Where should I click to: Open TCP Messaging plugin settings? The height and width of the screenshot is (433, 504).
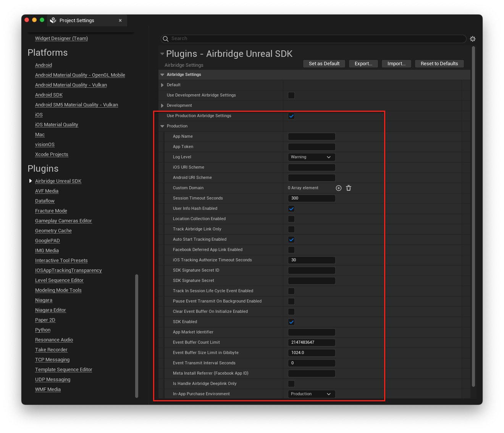point(52,360)
